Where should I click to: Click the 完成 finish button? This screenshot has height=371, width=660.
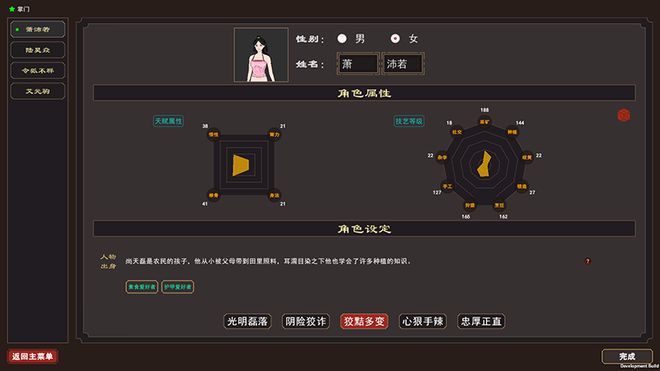point(627,356)
